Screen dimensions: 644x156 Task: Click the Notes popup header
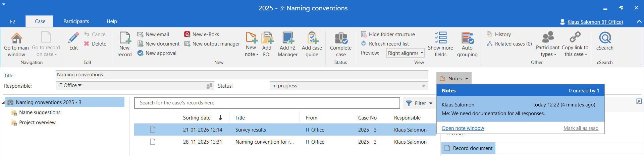pos(520,91)
